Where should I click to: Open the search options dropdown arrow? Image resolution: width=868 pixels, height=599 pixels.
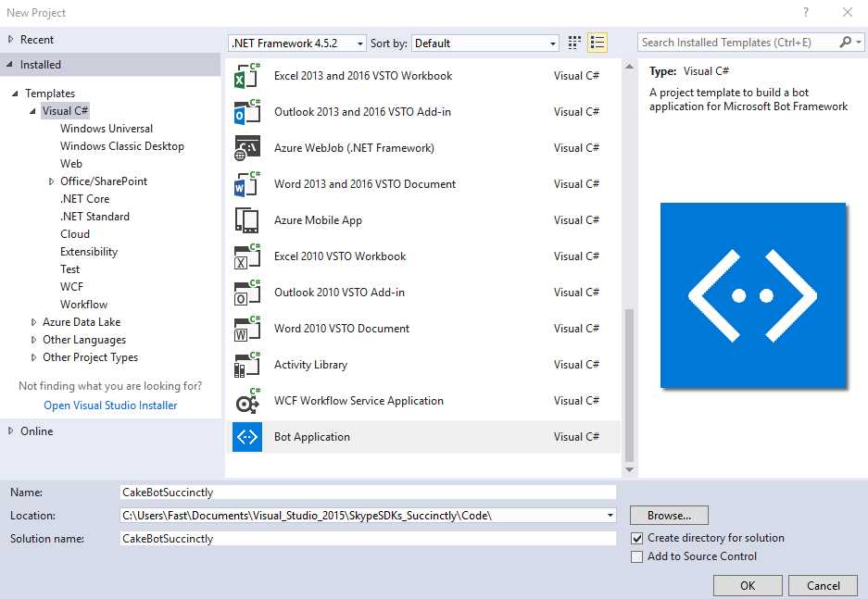pos(859,42)
